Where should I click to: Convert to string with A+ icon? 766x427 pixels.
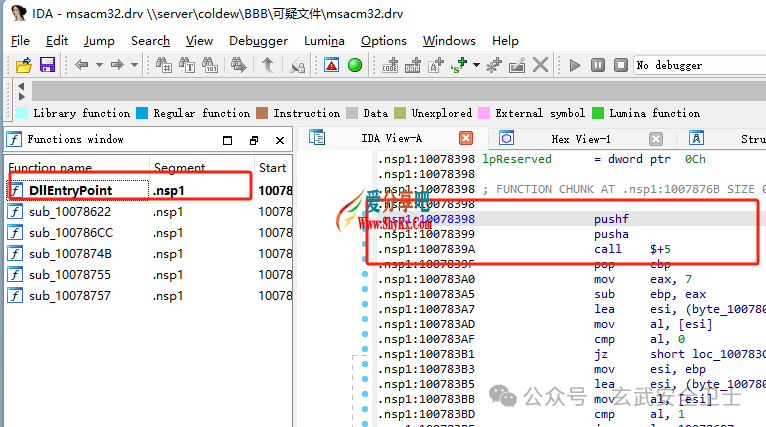tap(436, 65)
